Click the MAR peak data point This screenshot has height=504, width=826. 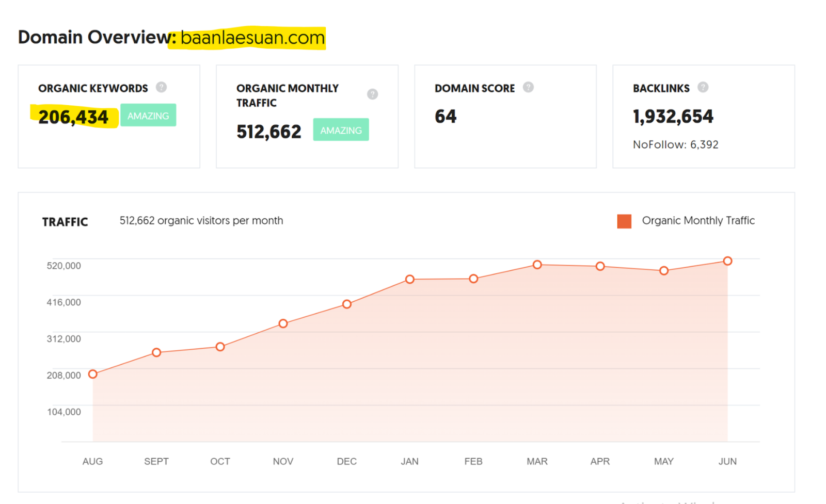[537, 265]
